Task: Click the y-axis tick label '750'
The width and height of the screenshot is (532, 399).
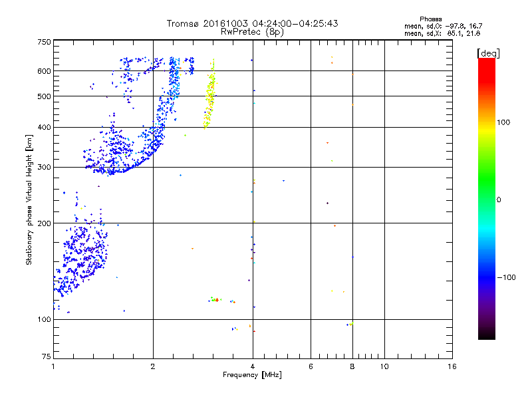Action: pyautogui.click(x=44, y=42)
